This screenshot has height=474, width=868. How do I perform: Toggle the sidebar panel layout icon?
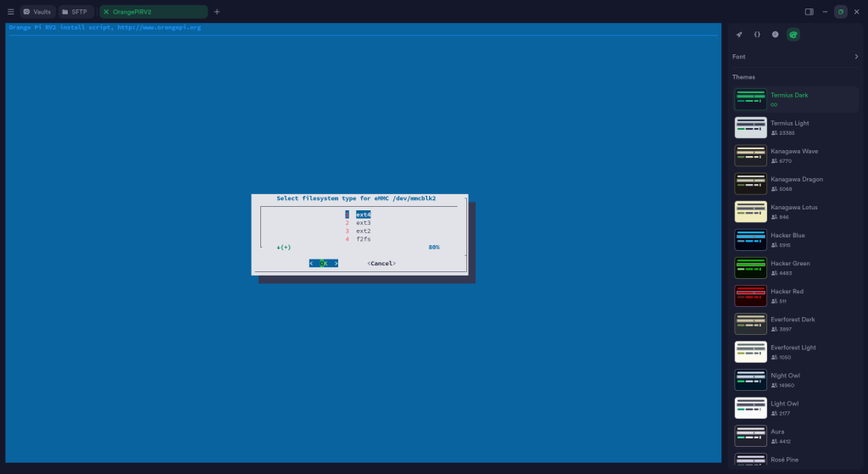[809, 12]
